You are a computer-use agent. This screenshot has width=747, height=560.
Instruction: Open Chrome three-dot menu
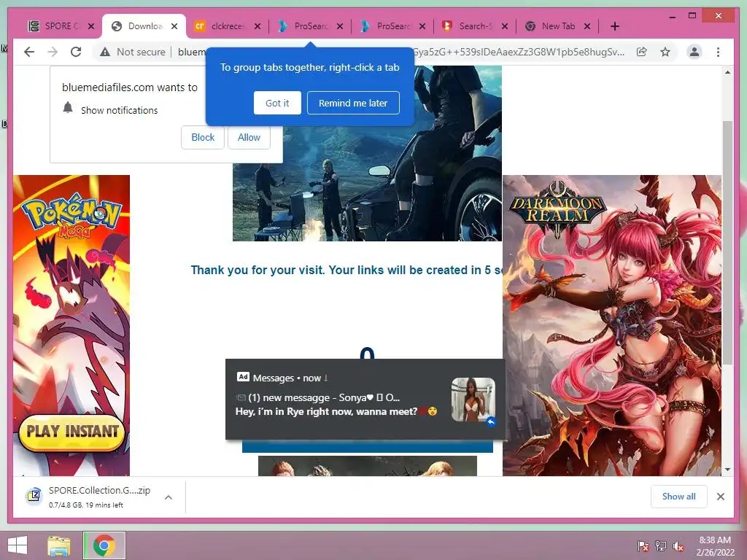point(718,52)
